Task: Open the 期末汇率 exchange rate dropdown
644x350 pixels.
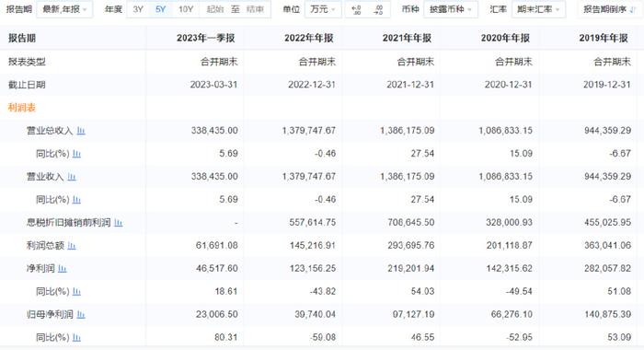Action: pyautogui.click(x=538, y=9)
